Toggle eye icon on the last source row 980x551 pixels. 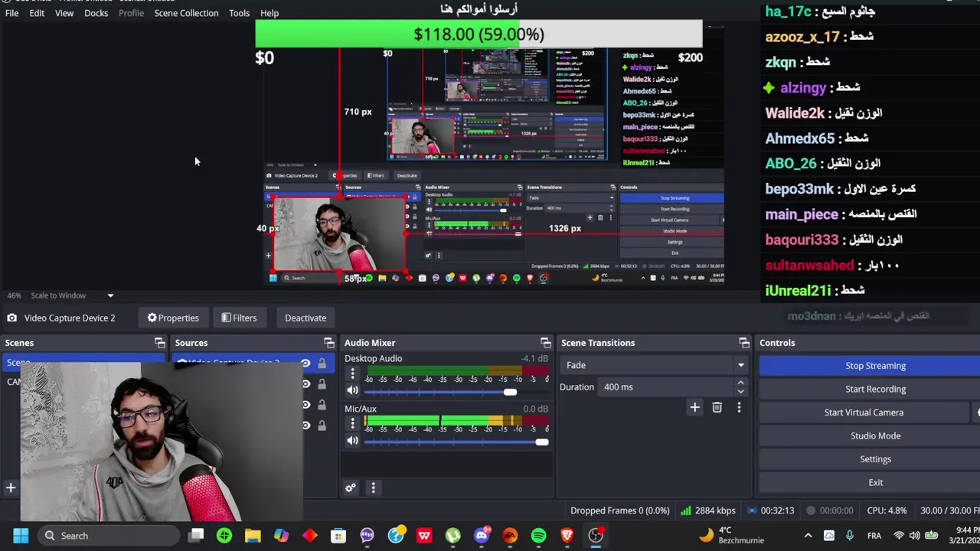(305, 425)
